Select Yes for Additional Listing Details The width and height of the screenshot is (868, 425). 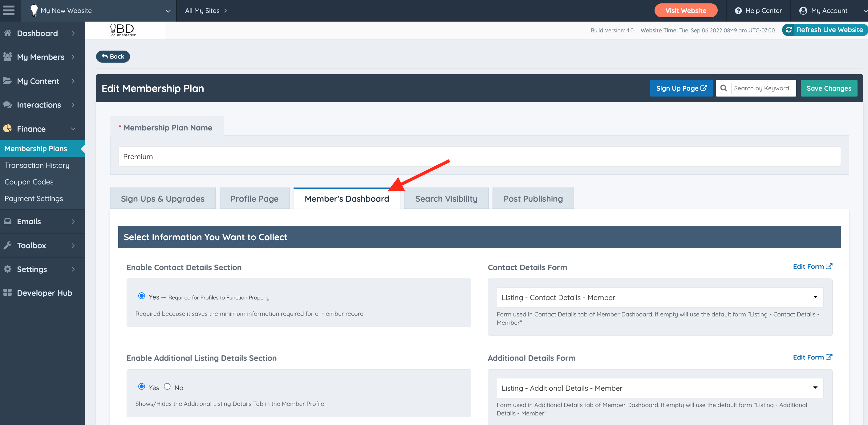[x=141, y=386]
